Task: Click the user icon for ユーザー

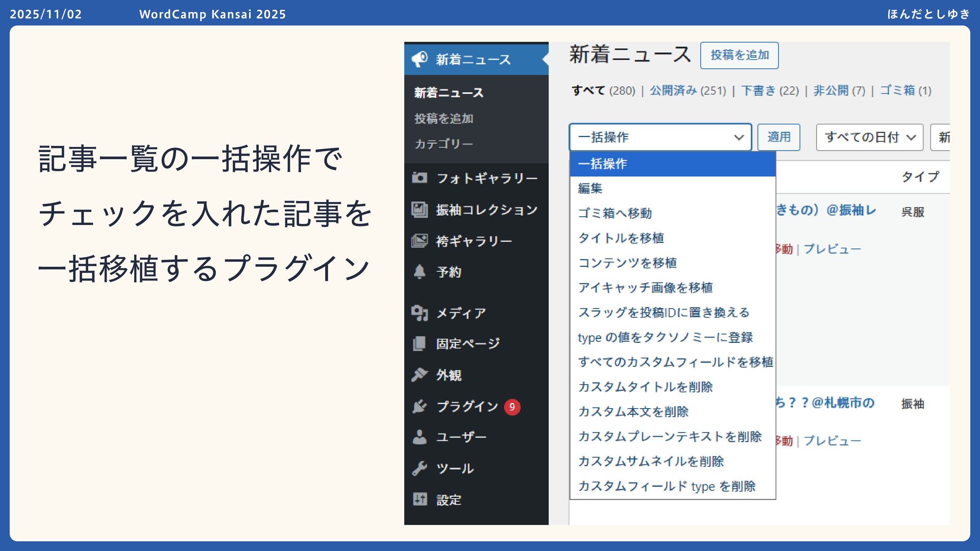Action: point(420,437)
